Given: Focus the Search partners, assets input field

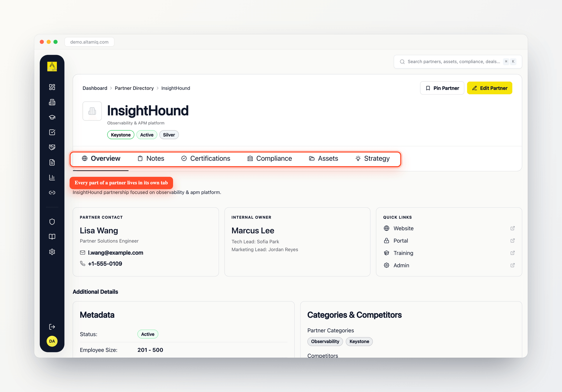Looking at the screenshot, I should 458,62.
